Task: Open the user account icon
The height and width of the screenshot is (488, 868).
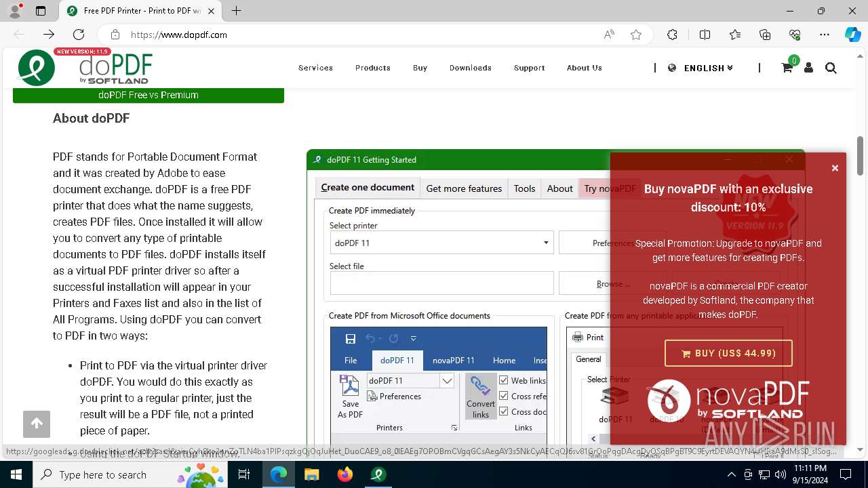Action: click(x=808, y=68)
